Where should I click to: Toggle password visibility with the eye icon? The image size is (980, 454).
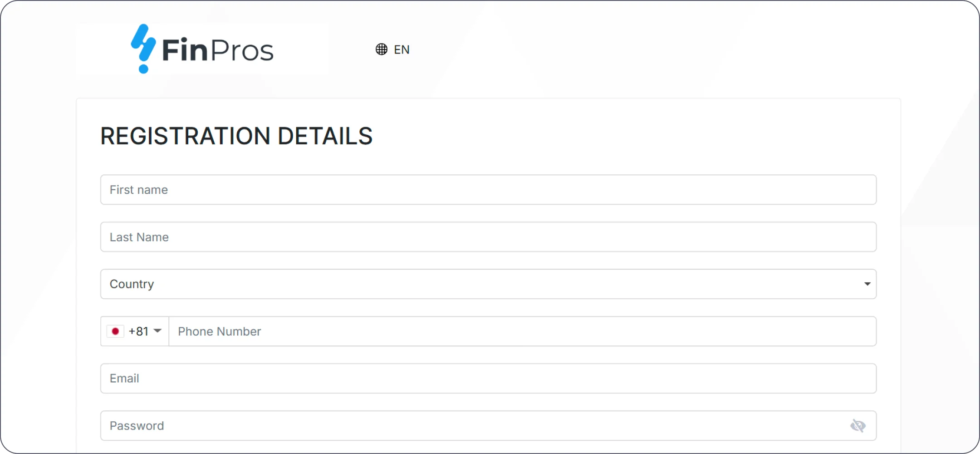pos(857,426)
